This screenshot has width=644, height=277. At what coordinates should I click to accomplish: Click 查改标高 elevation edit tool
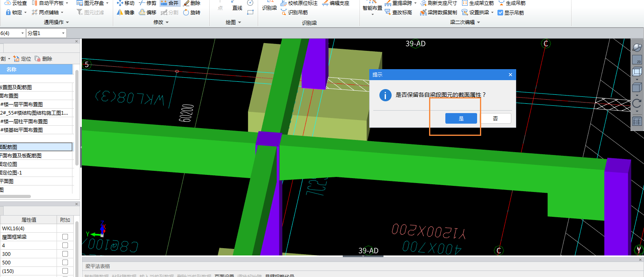point(399,12)
